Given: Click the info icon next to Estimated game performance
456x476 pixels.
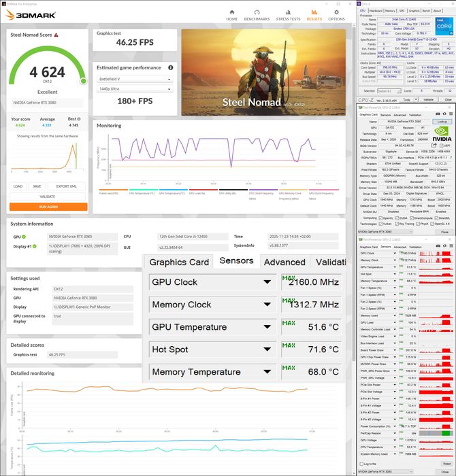Looking at the screenshot, I should tap(171, 67).
